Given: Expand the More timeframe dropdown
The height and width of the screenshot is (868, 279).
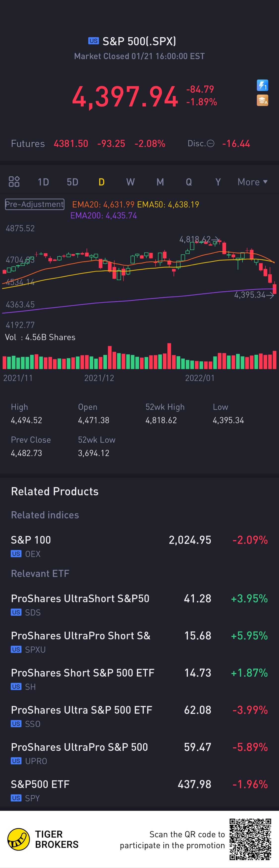Looking at the screenshot, I should tap(252, 182).
